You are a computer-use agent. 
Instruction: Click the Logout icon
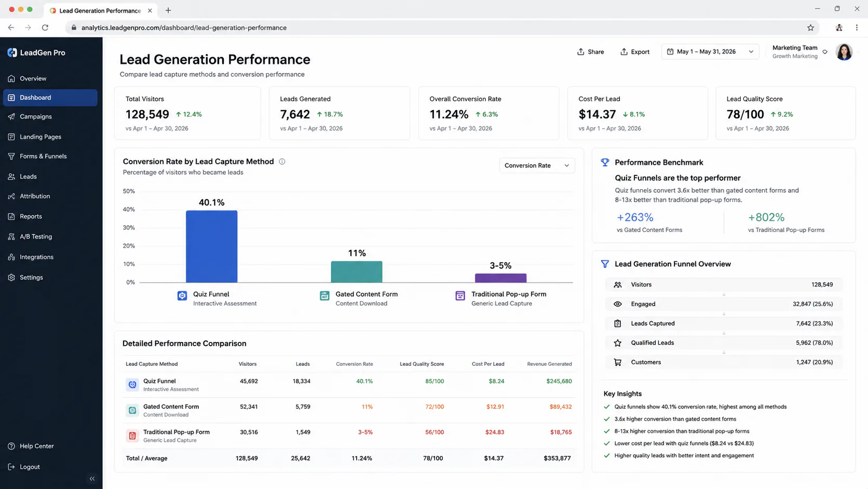pyautogui.click(x=11, y=467)
